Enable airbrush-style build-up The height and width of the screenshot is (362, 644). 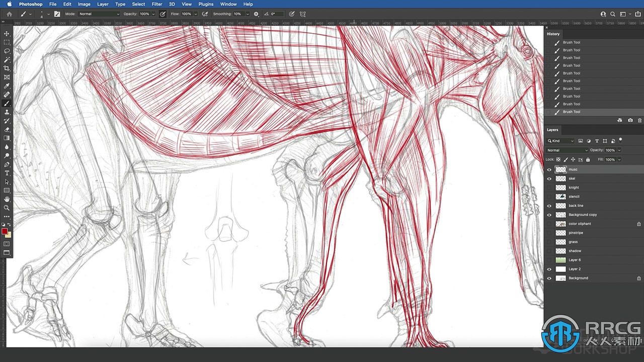[x=205, y=14]
